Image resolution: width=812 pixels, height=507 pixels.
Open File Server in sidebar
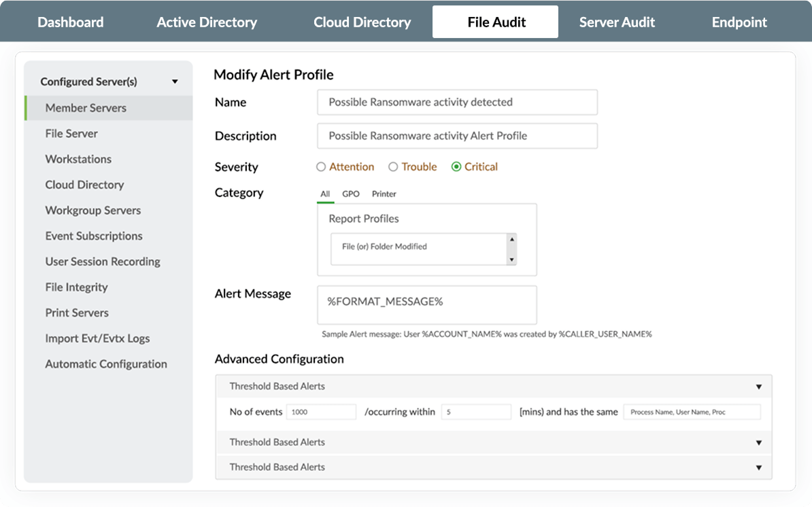point(71,134)
